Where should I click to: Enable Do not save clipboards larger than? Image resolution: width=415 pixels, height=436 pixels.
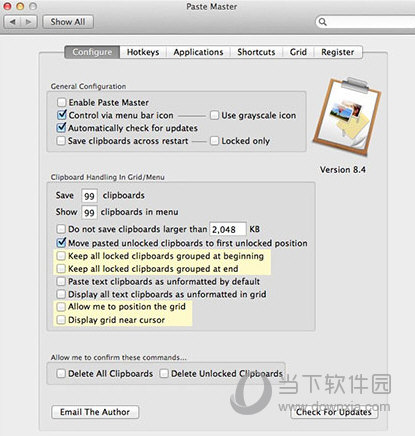pos(61,229)
